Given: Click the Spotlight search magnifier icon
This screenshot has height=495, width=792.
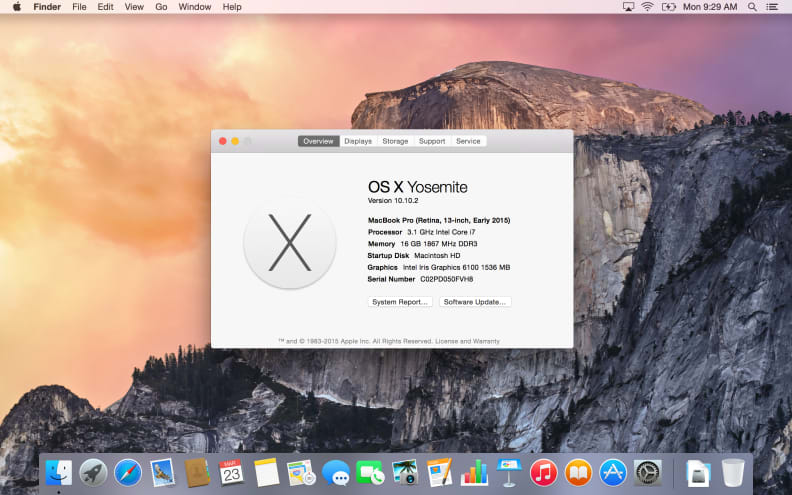Looking at the screenshot, I should 752,7.
